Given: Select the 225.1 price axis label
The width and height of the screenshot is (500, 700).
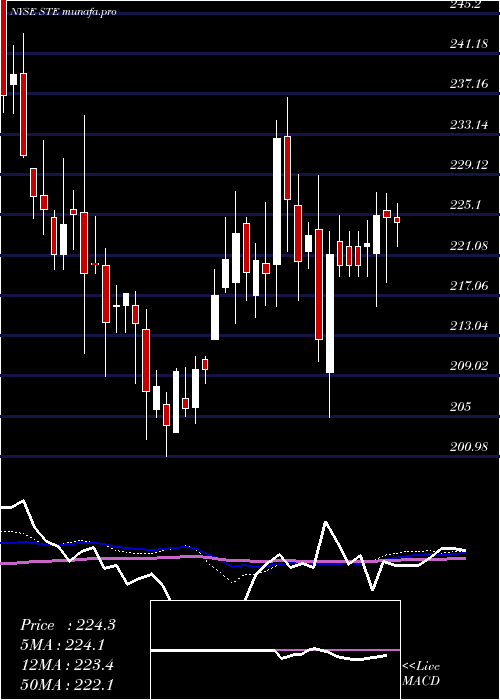Looking at the screenshot, I should point(465,205).
